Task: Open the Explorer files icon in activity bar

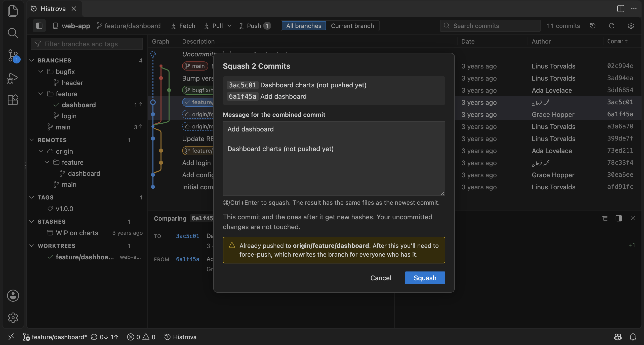Action: [x=13, y=11]
